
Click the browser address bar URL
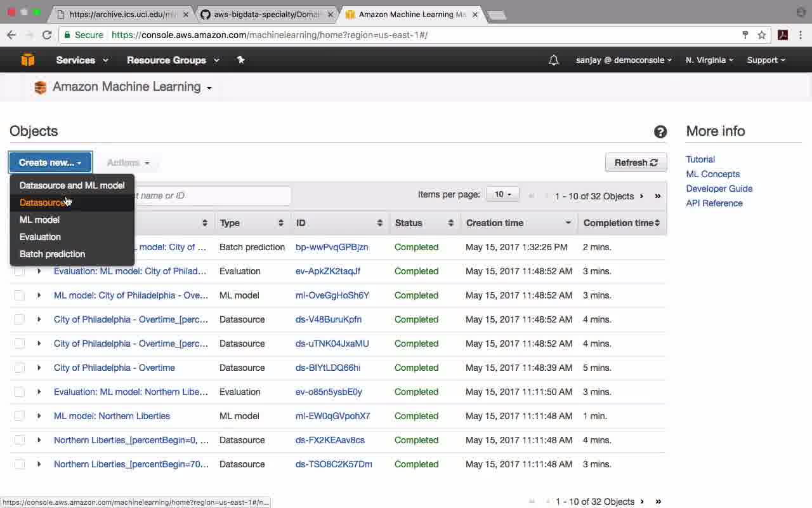pyautogui.click(x=270, y=35)
